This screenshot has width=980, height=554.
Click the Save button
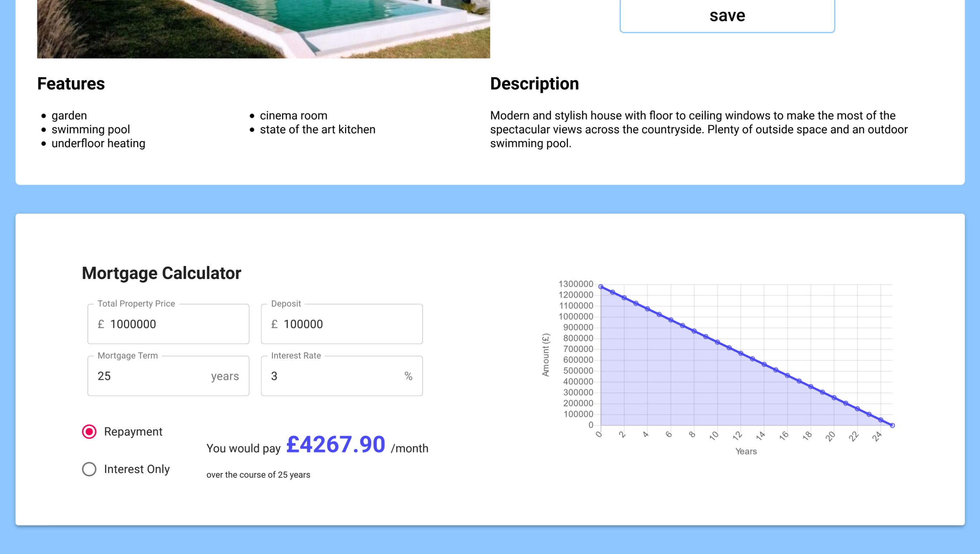(x=726, y=15)
